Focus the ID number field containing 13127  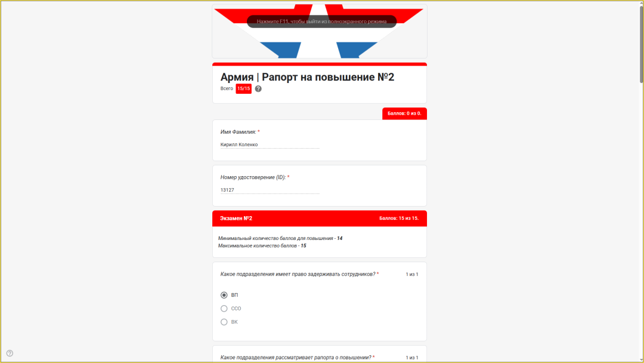click(270, 190)
